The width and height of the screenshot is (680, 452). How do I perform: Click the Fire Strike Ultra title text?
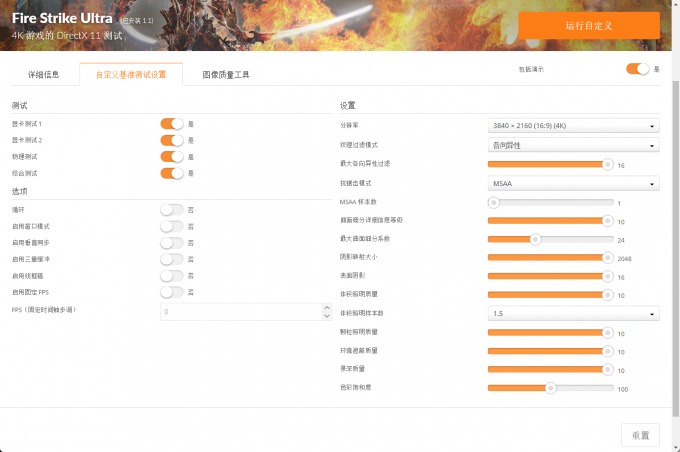(x=62, y=18)
